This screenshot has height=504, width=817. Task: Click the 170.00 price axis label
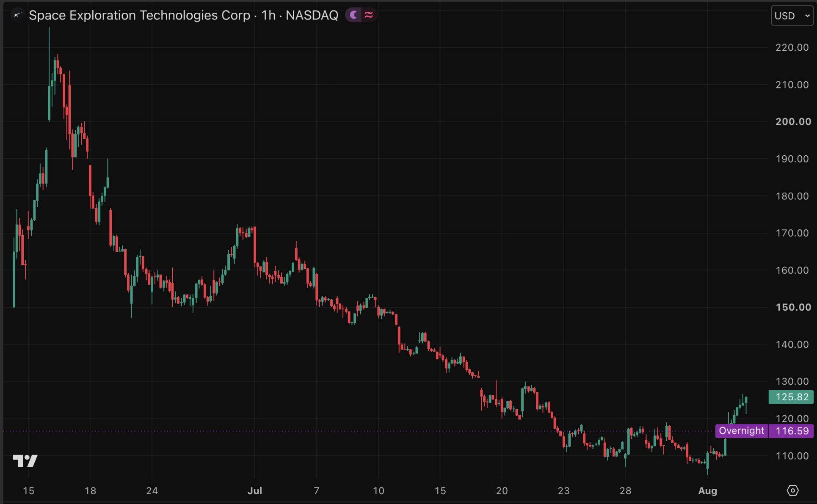coord(792,233)
